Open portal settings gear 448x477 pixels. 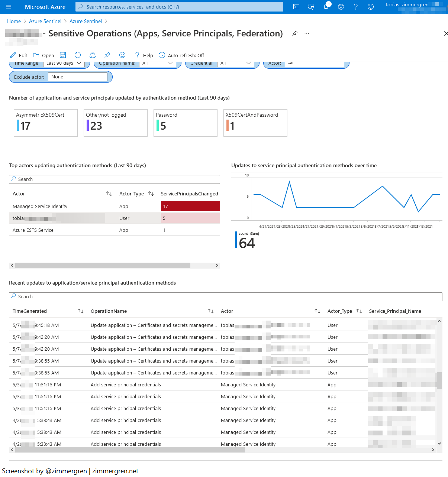[x=341, y=7]
